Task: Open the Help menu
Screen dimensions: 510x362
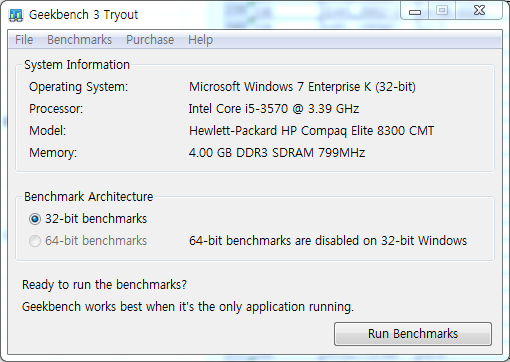Action: coord(200,40)
